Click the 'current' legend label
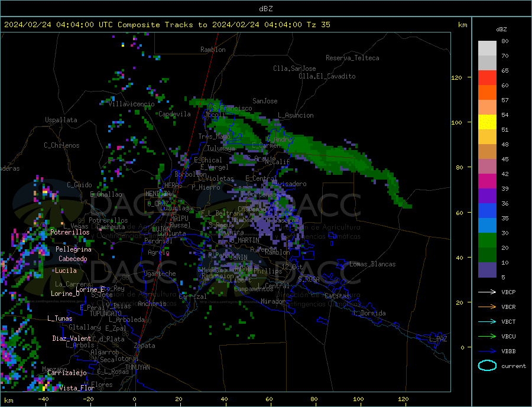 [x=514, y=366]
